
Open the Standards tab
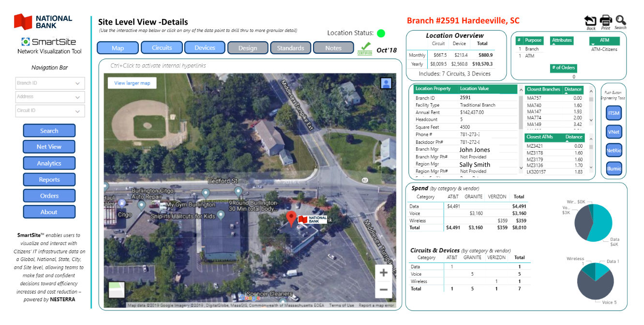pos(290,48)
